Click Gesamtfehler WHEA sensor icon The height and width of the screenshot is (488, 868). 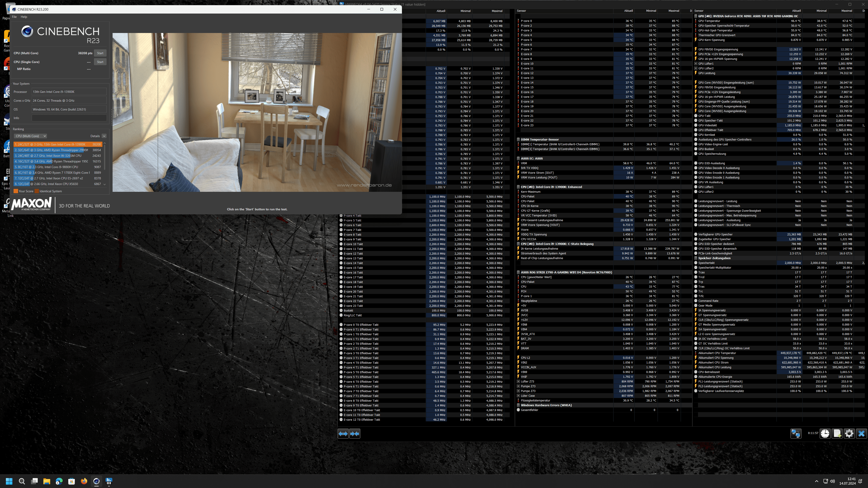518,410
